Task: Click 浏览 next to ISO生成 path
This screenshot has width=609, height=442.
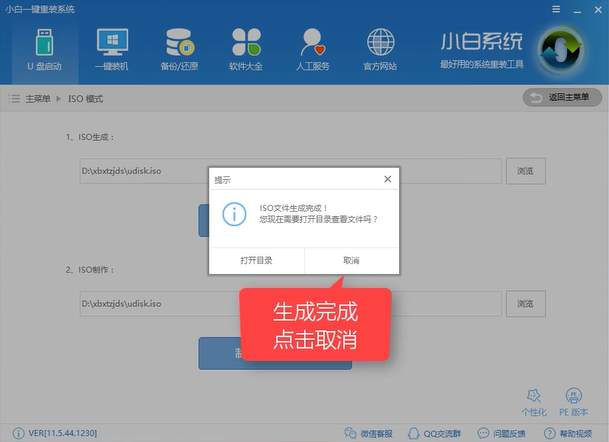Action: point(525,171)
